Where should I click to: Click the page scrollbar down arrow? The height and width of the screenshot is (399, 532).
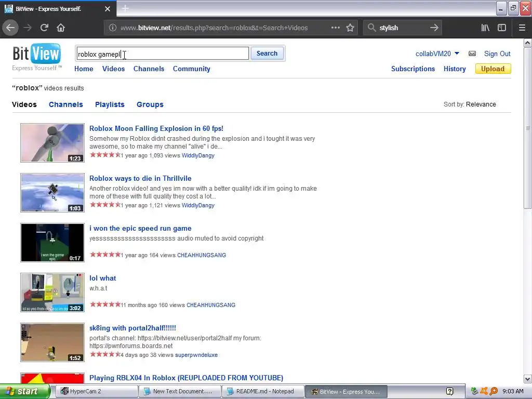click(528, 379)
